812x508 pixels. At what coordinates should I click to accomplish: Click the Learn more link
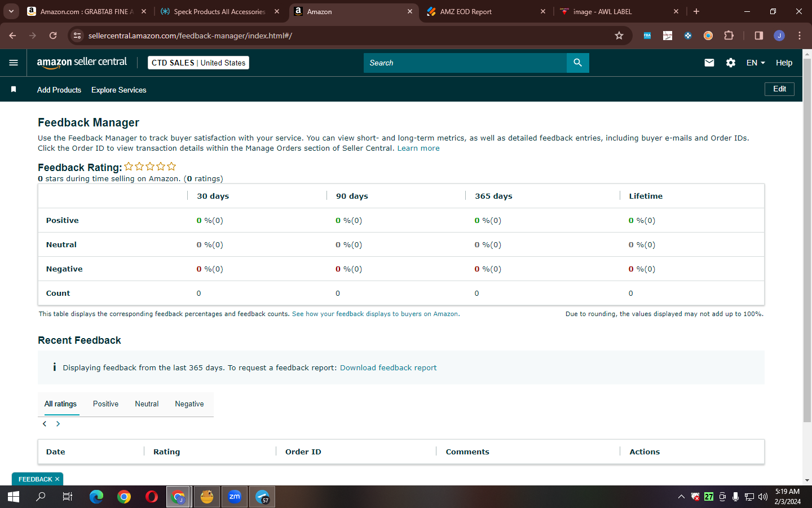point(418,148)
